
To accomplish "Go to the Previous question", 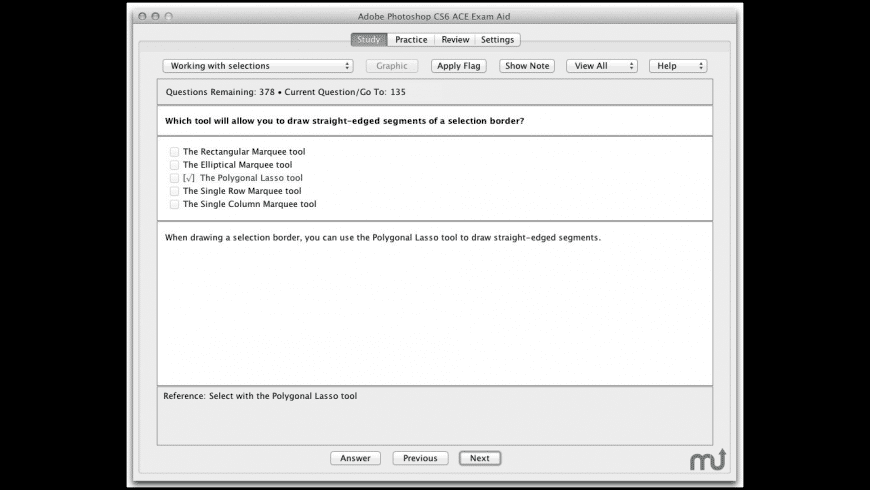I will [420, 458].
